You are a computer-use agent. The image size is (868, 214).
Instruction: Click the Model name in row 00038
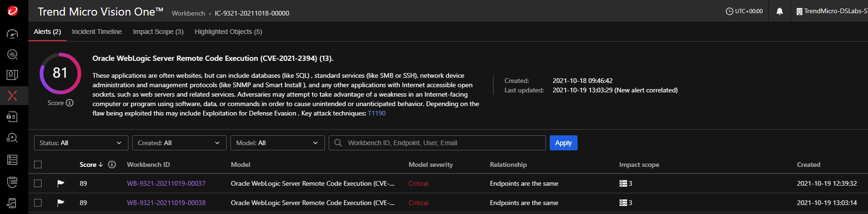[x=313, y=203]
